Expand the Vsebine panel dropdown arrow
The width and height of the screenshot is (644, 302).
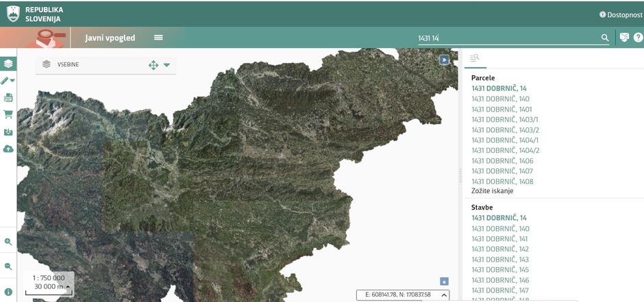pos(166,65)
